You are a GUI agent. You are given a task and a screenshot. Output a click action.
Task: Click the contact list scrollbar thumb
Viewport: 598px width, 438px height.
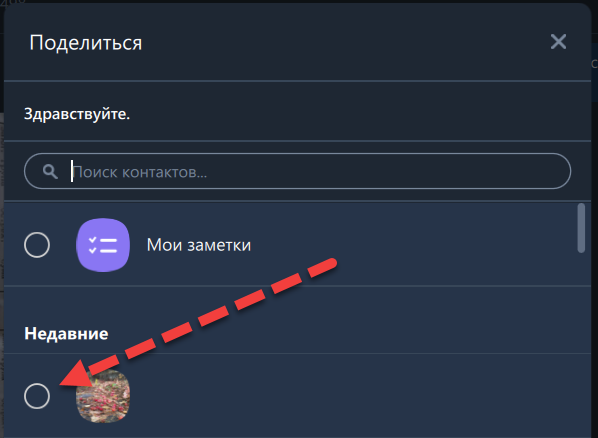click(x=581, y=228)
